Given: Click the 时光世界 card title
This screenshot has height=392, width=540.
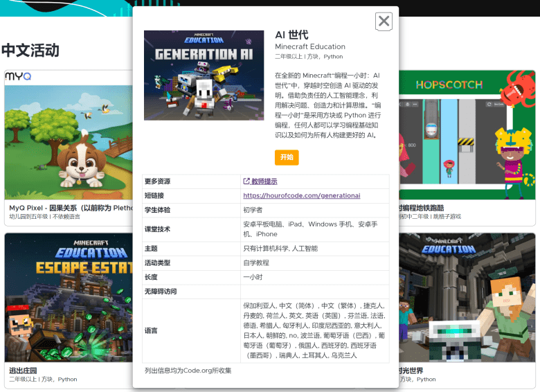Looking at the screenshot, I should (x=411, y=371).
